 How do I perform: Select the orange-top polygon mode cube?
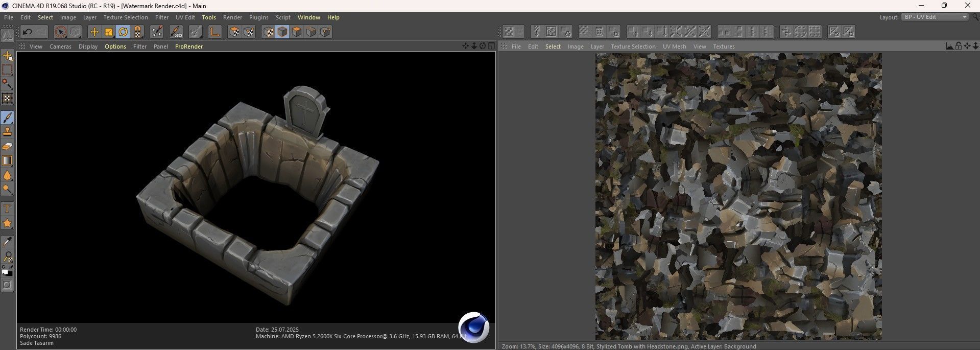[297, 32]
